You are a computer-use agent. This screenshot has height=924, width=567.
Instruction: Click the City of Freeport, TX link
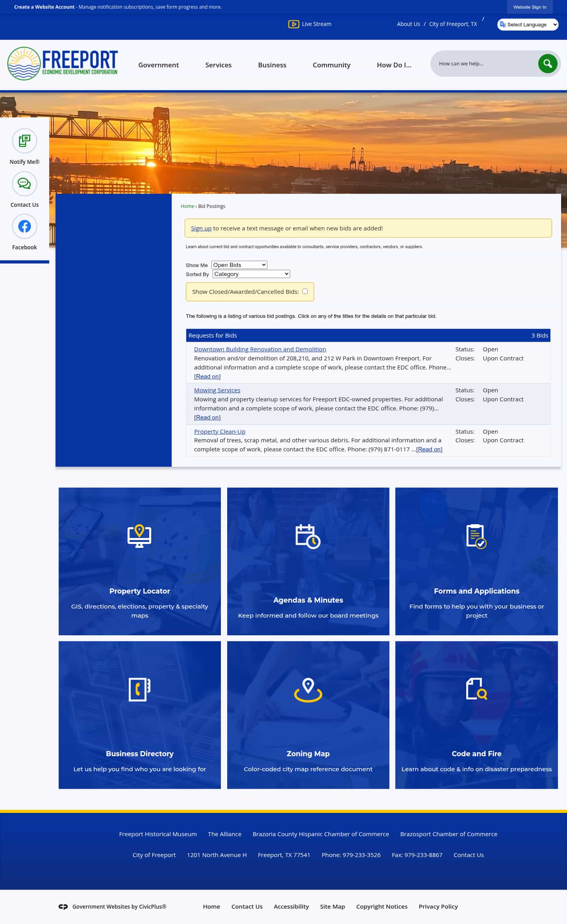(x=453, y=24)
